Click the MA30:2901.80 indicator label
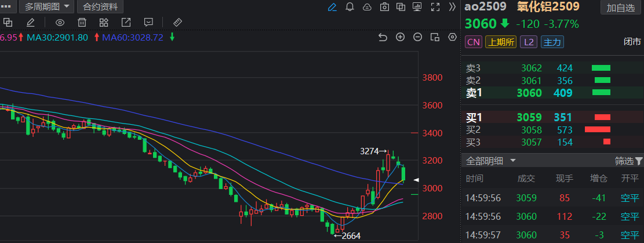The height and width of the screenshot is (243, 644). pos(57,38)
